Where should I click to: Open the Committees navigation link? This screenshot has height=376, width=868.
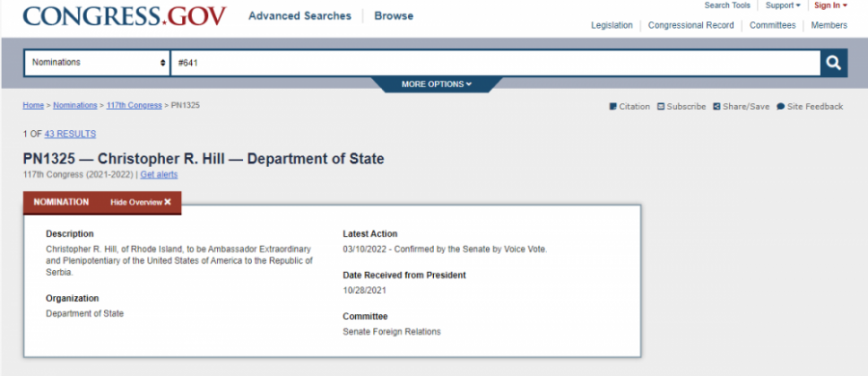773,25
